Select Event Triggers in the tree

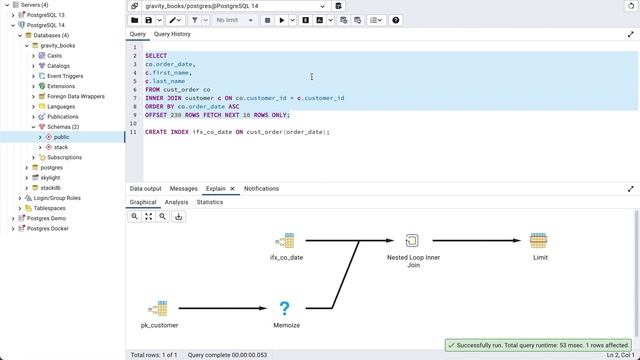tap(65, 76)
